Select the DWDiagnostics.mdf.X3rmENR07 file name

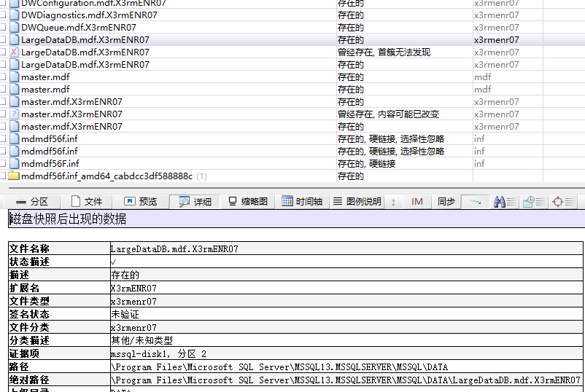(89, 15)
